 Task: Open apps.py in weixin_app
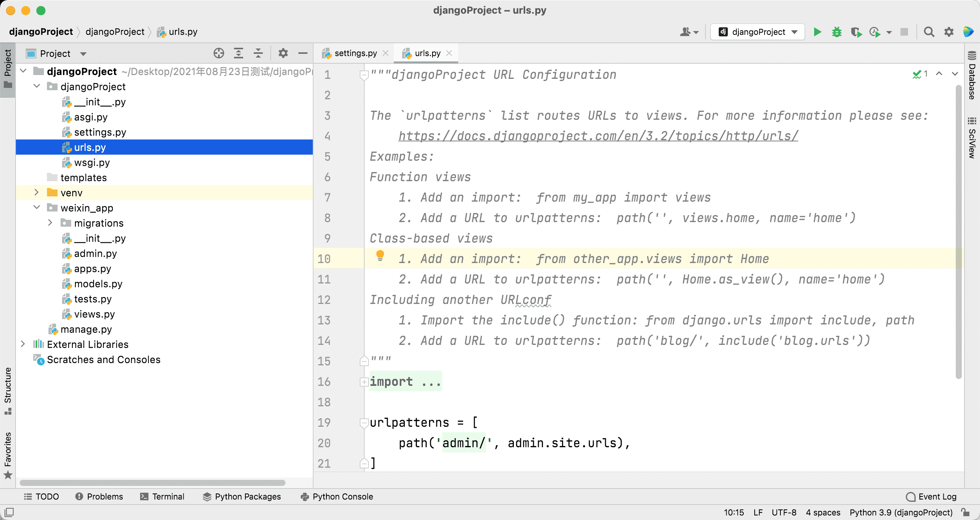[92, 269]
